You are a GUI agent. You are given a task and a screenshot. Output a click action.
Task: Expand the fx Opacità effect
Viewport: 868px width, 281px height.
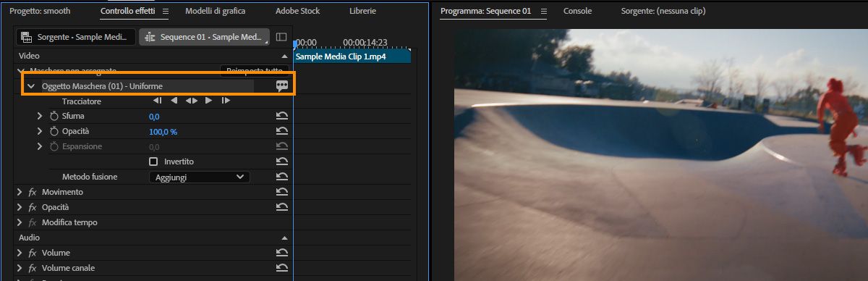pyautogui.click(x=20, y=207)
